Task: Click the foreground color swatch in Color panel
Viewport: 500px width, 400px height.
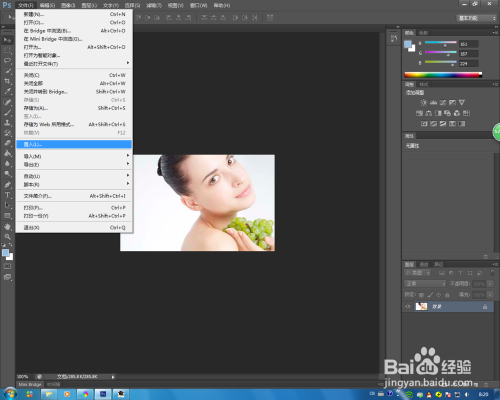Action: pos(408,45)
